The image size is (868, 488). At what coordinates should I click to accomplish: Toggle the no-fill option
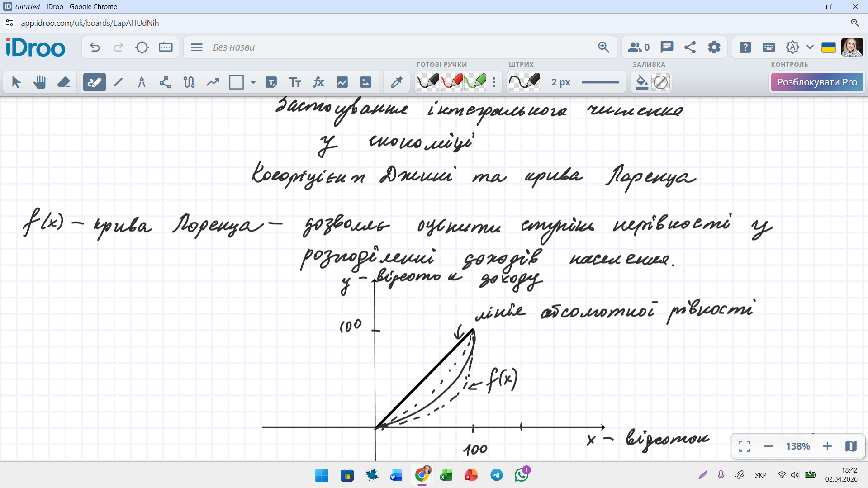660,82
